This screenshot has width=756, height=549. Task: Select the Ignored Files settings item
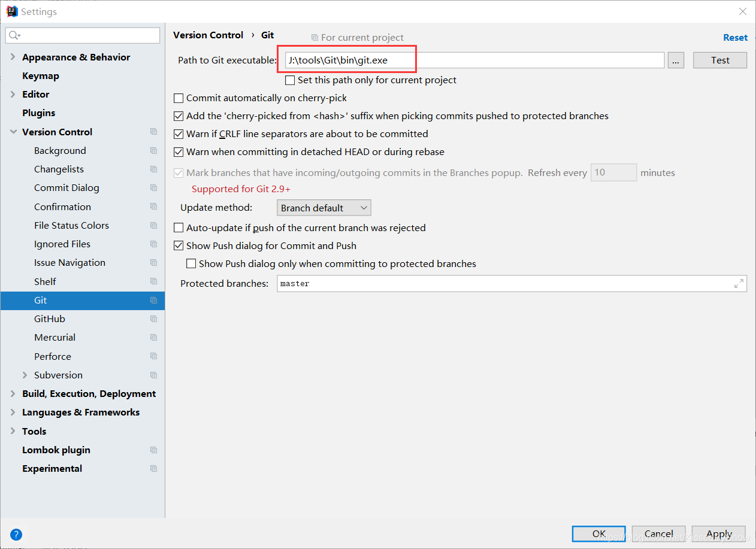(62, 244)
